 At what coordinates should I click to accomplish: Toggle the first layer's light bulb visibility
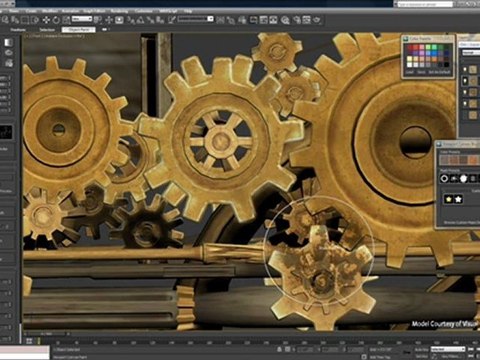point(465,69)
